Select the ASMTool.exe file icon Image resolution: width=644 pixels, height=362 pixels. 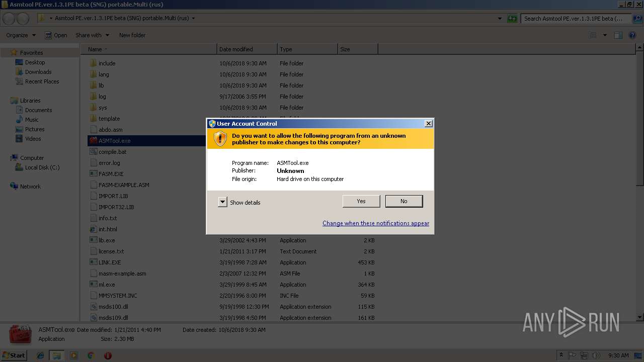pos(93,141)
